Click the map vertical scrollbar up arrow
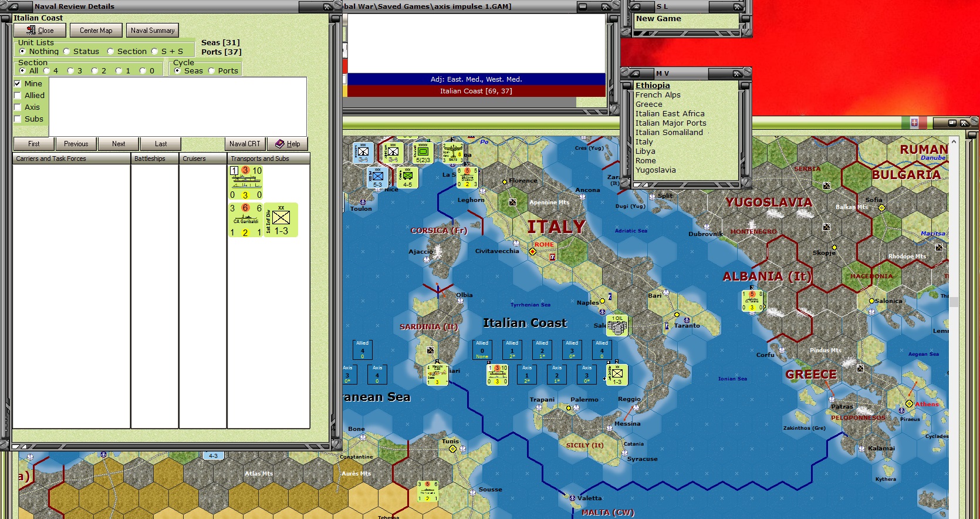980x519 pixels. click(x=954, y=141)
